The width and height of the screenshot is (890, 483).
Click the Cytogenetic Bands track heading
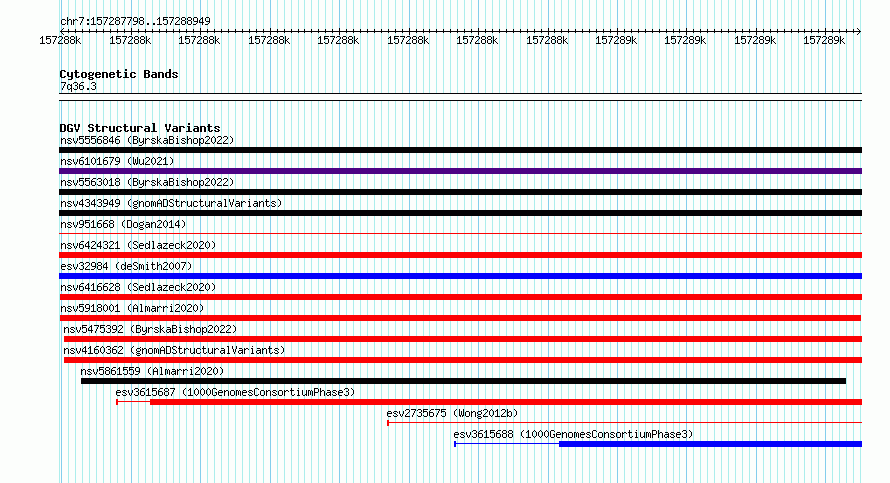119,74
